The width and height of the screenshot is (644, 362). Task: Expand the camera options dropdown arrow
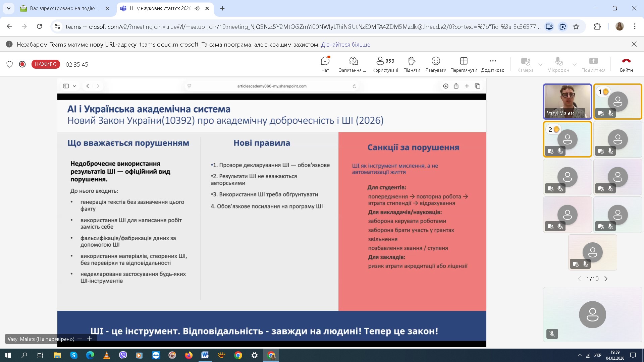point(540,64)
